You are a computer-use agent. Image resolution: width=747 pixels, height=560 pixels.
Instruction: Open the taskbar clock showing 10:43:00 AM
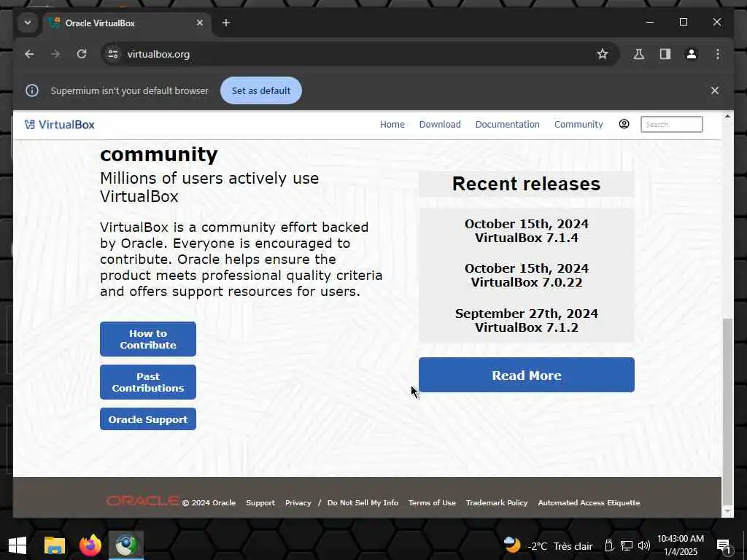pos(681,545)
